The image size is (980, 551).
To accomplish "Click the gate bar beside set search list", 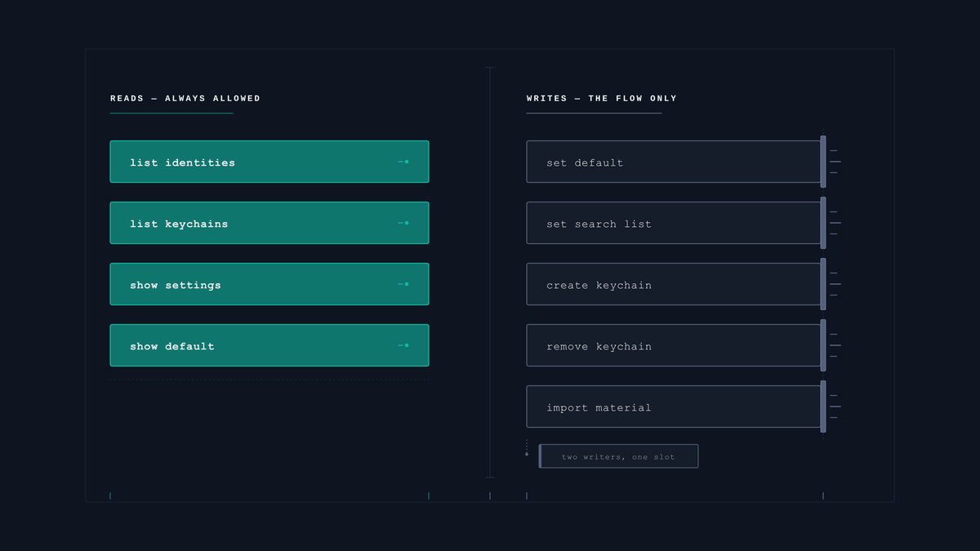I will pos(823,223).
